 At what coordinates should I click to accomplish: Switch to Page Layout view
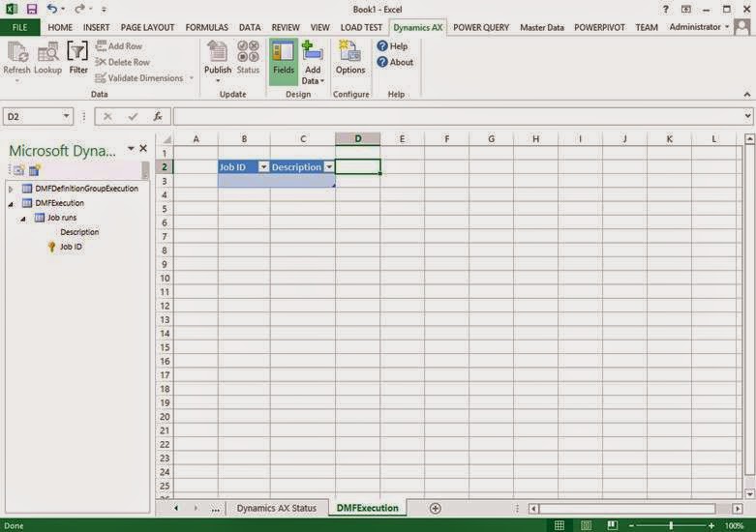coord(586,525)
